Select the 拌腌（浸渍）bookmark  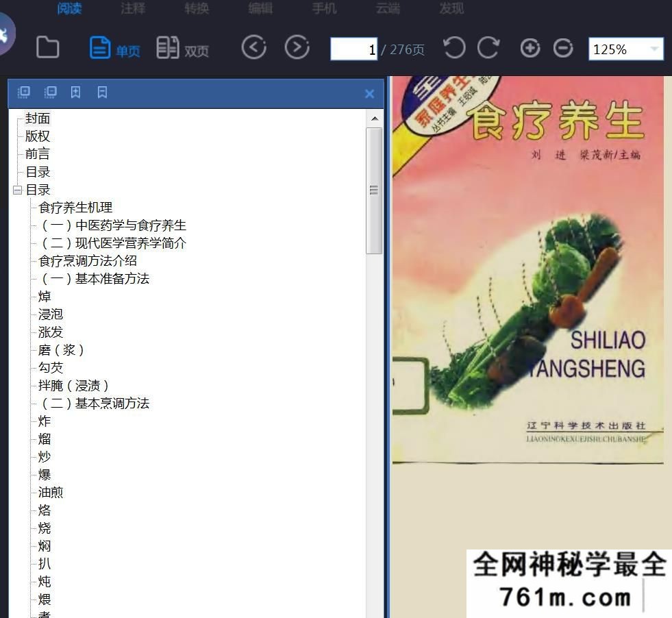tap(74, 385)
